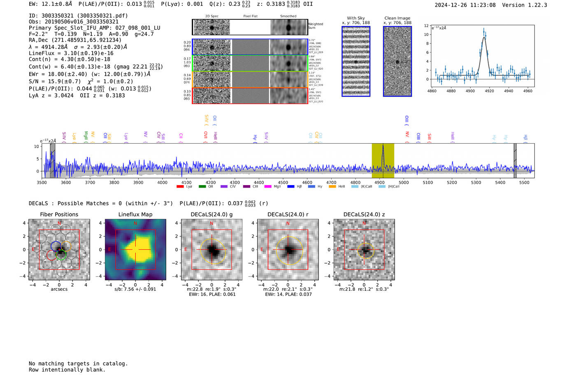Screen dimensions: 576x392
Task: Click the 'F=2.2" T=0.139' parameters line
Action: (x=91, y=34)
